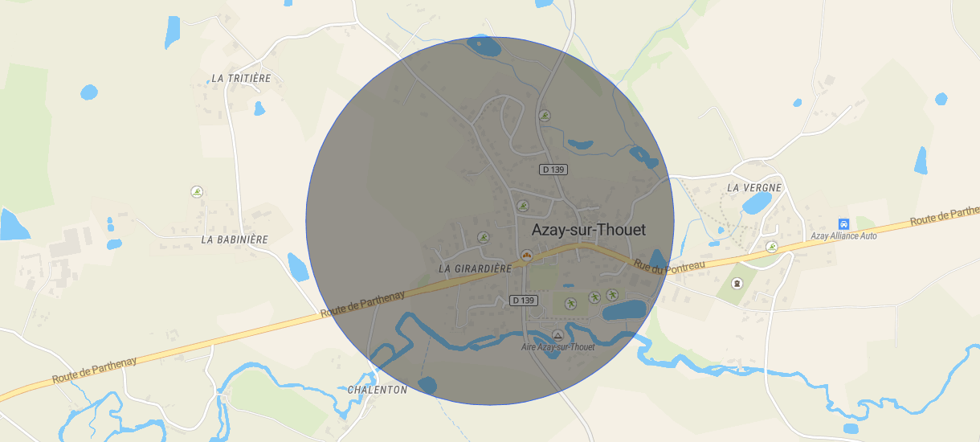This screenshot has height=442, width=980.
Task: Click the Azay-sur-Thouet town label
Action: click(x=589, y=230)
